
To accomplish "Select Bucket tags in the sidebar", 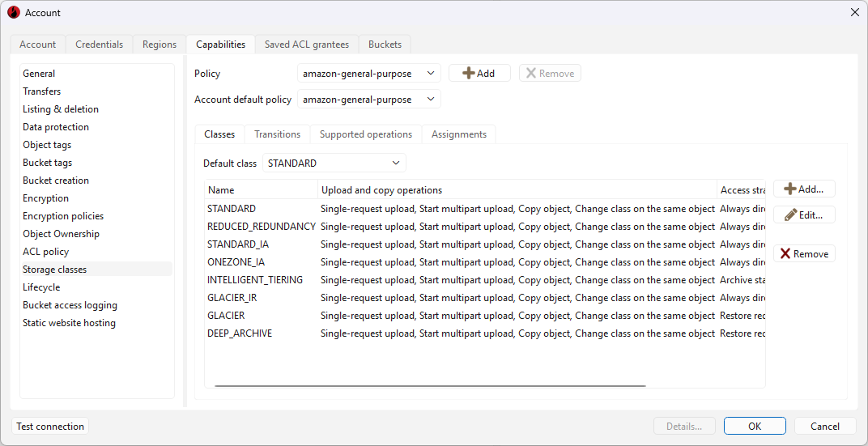I will point(97,163).
